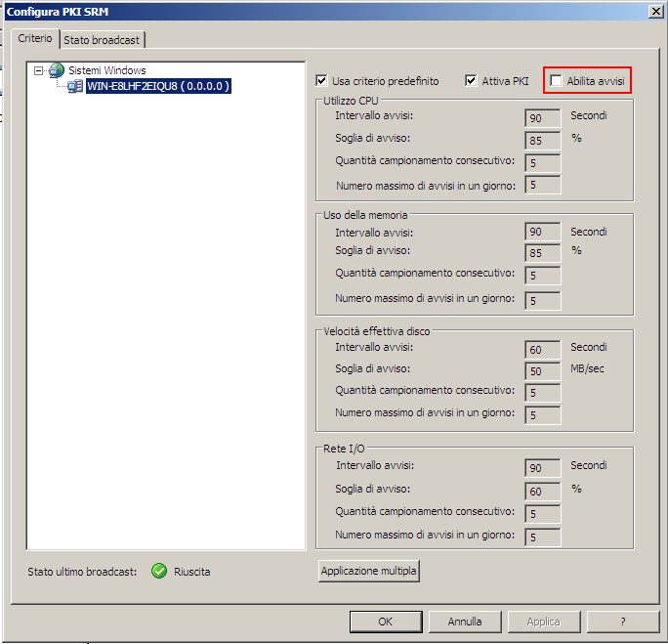Select the Sistemi Windows tree label

click(106, 70)
